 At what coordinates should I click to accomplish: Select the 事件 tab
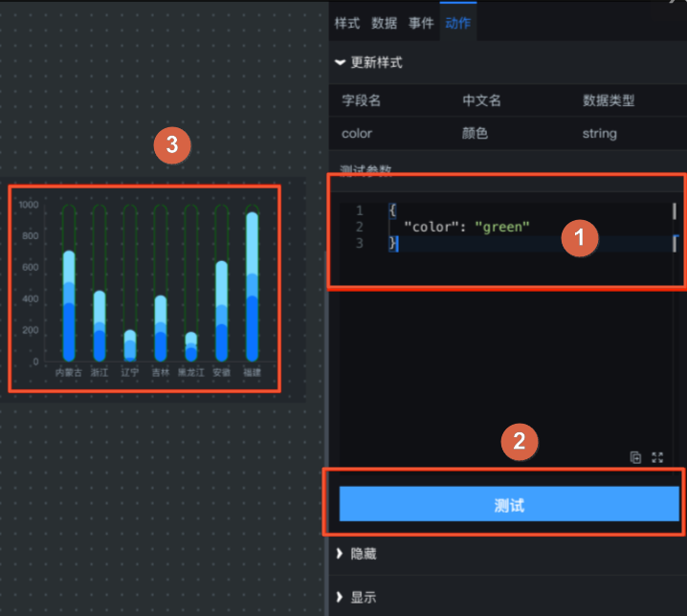click(x=421, y=23)
